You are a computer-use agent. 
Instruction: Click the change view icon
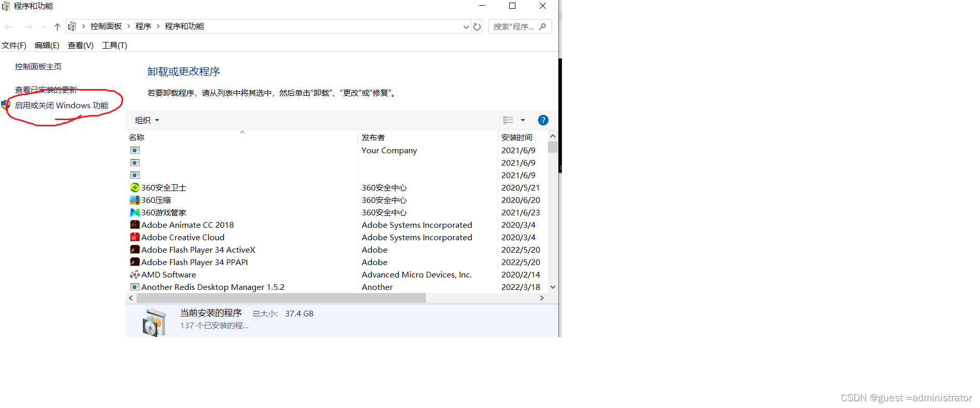508,120
